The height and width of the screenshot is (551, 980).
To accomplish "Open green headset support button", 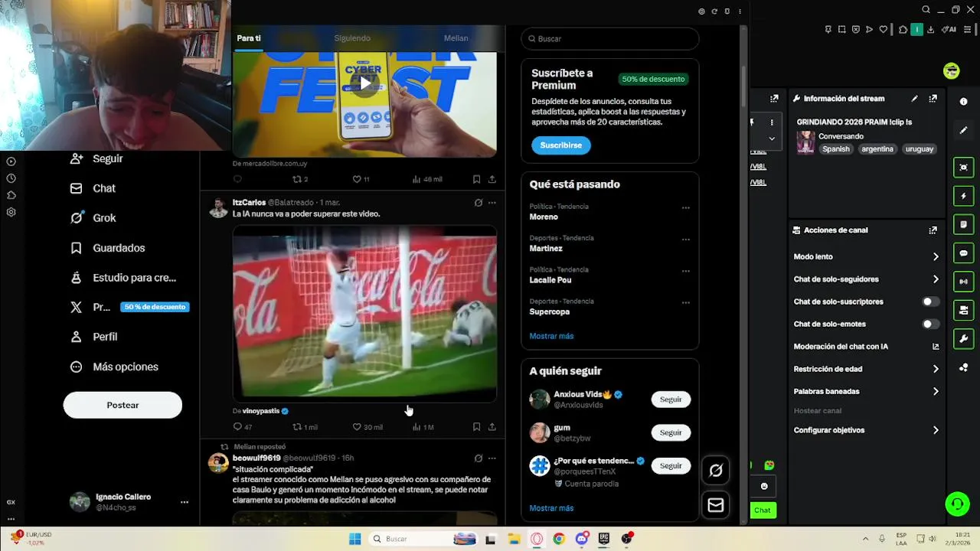I will pyautogui.click(x=957, y=504).
